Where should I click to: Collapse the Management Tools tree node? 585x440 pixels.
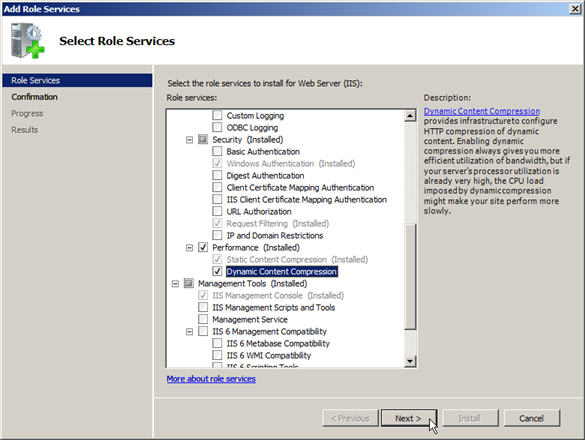(x=175, y=284)
